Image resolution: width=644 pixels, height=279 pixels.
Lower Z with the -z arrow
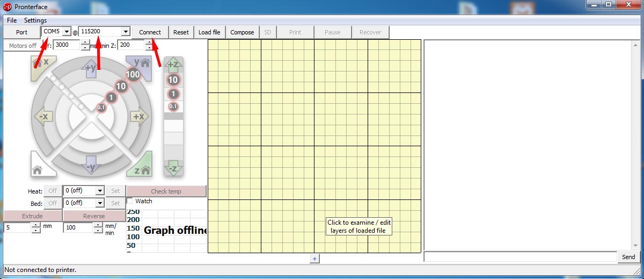(x=173, y=168)
